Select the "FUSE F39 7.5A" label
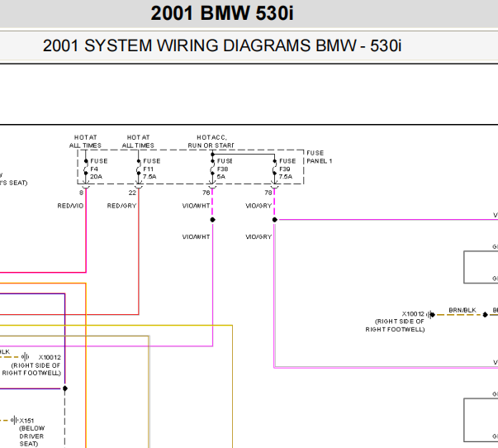This screenshot has height=448, width=498. (287, 169)
